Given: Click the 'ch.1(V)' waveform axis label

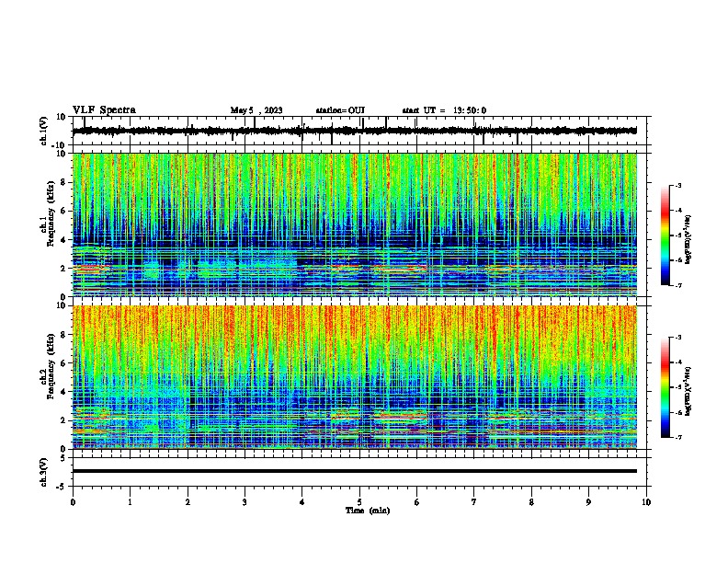Looking at the screenshot, I should (x=43, y=131).
